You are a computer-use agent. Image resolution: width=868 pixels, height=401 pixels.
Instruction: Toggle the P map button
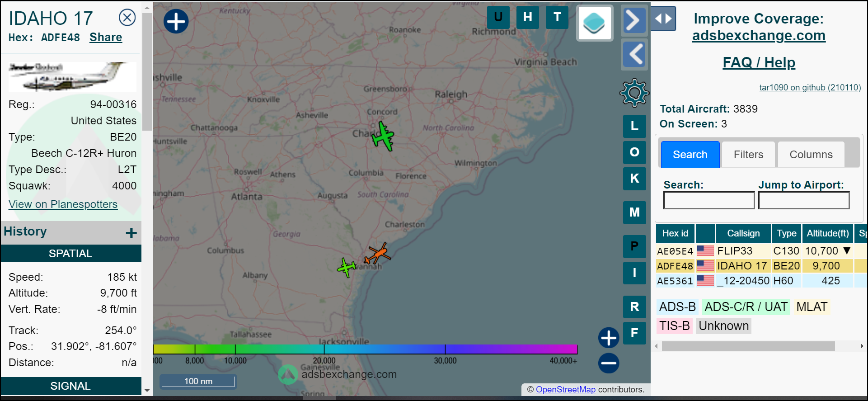634,246
